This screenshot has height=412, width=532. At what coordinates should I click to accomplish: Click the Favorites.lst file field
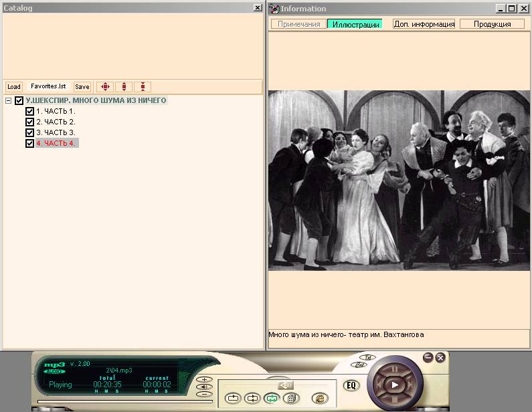[48, 86]
